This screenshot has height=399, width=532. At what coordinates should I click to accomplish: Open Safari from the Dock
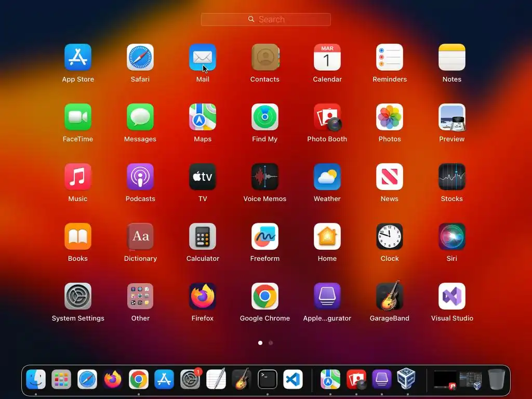87,379
